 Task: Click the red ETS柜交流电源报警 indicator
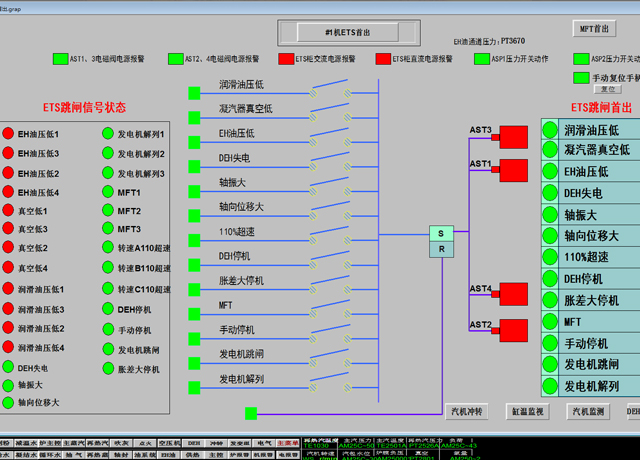[x=286, y=60]
